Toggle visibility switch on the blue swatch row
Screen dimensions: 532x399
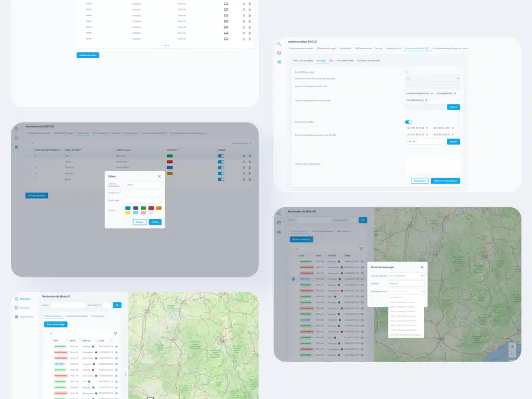221,168
